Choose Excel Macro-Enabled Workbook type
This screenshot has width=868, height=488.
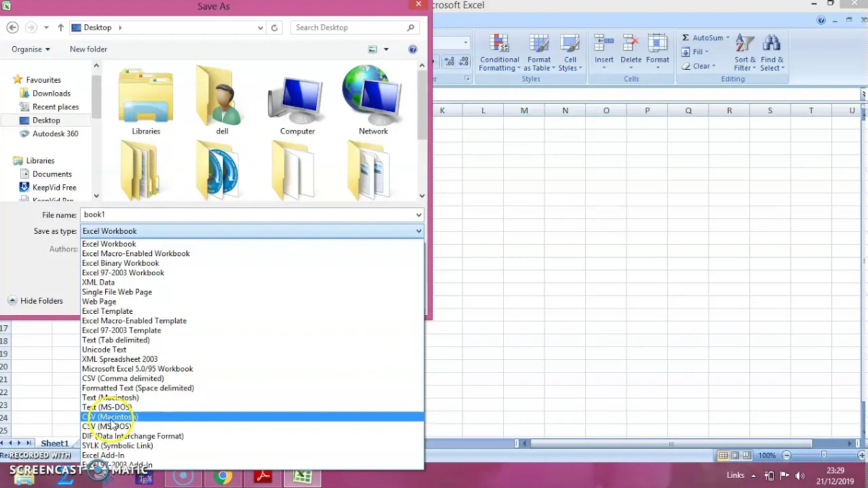click(x=252, y=253)
